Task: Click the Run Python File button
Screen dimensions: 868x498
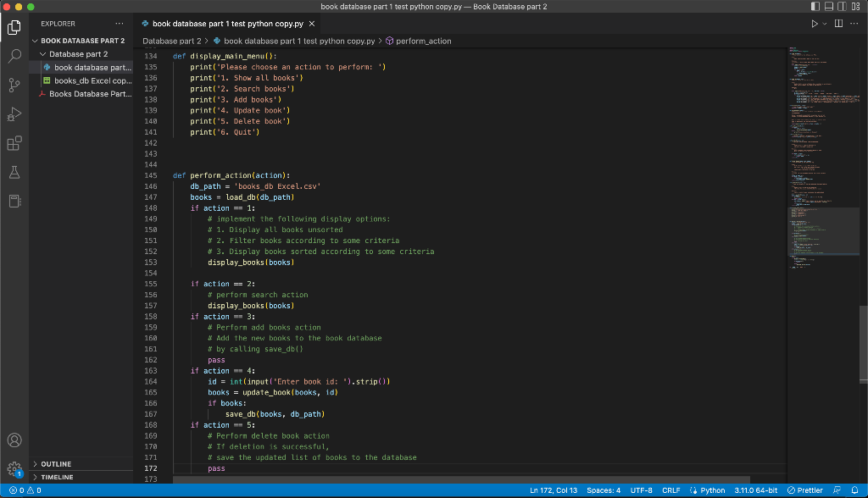Action: coord(815,24)
